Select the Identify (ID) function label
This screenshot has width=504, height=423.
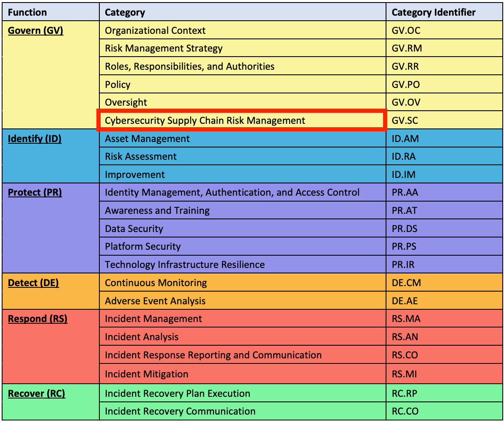(34, 139)
